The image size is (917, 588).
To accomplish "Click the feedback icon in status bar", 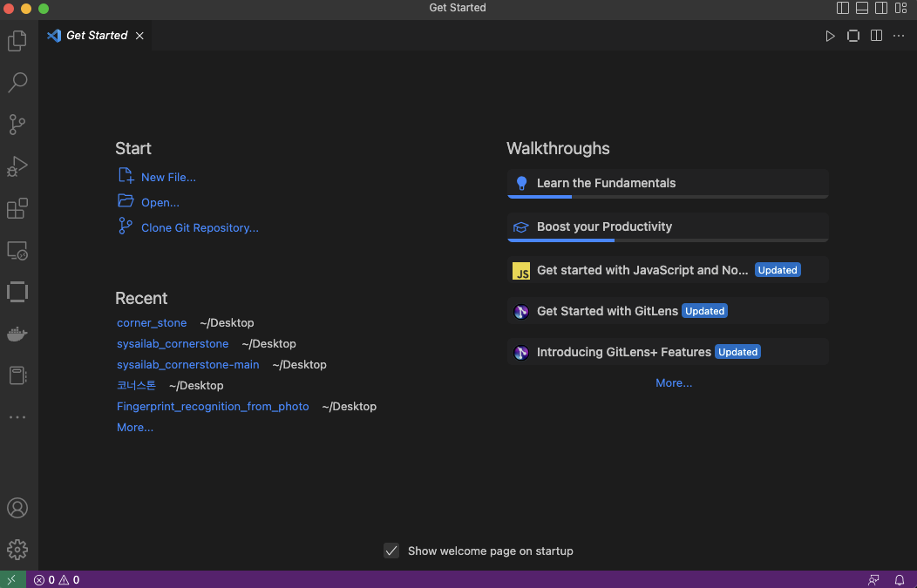I will pyautogui.click(x=873, y=580).
